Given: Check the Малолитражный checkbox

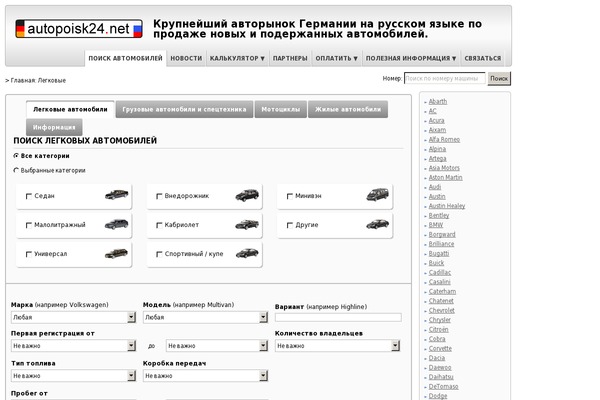Looking at the screenshot, I should tap(29, 225).
